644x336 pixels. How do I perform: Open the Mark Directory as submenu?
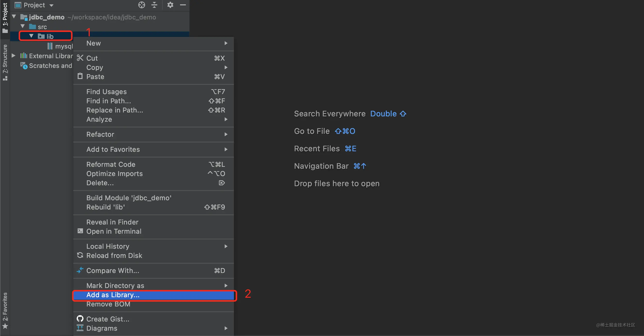pyautogui.click(x=115, y=286)
